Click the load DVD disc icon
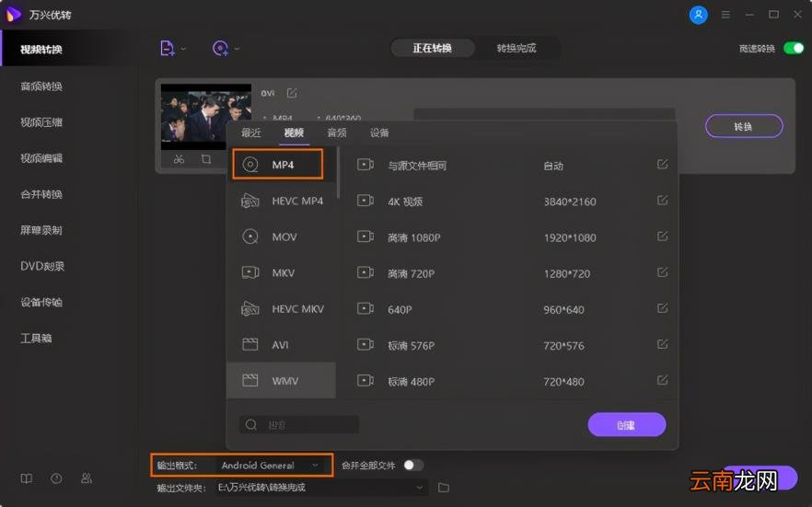The width and height of the screenshot is (812, 507). (x=220, y=48)
